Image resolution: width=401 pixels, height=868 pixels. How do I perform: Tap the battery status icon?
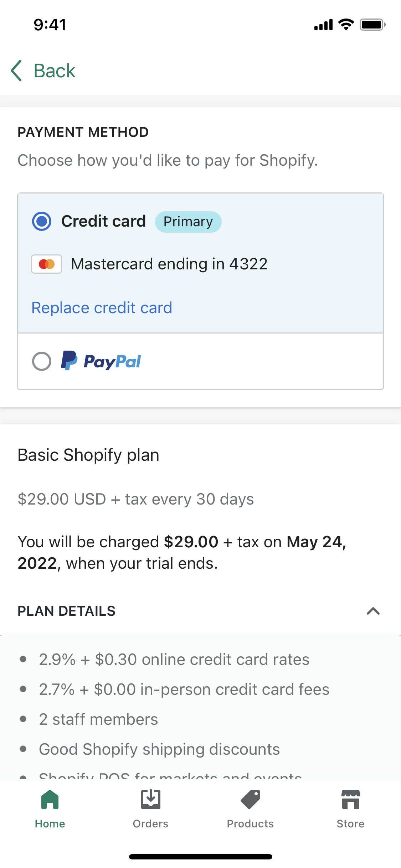(x=372, y=25)
